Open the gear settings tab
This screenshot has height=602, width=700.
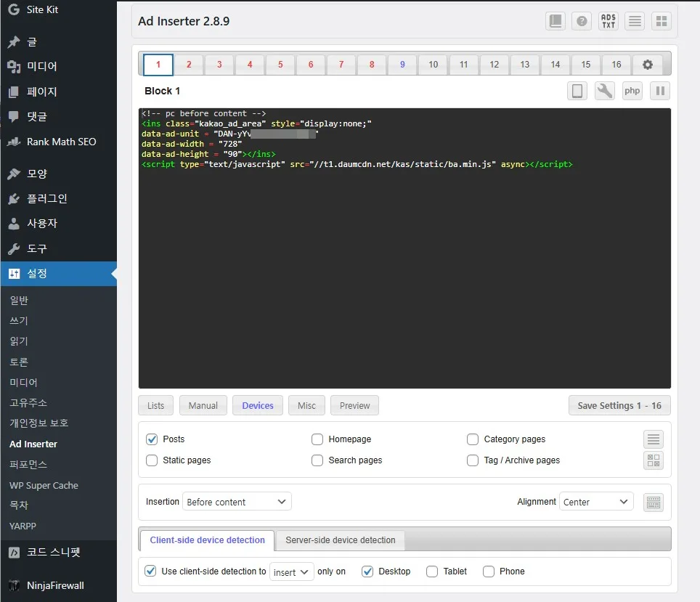[647, 65]
